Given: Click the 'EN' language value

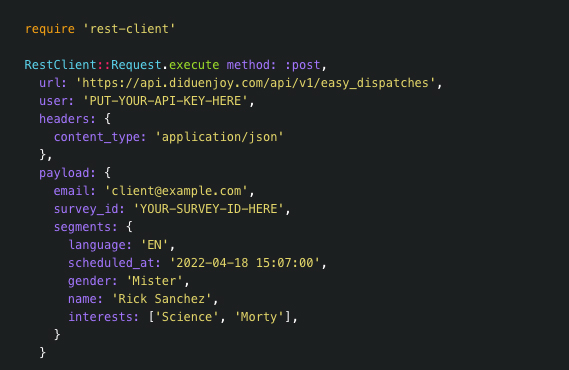Looking at the screenshot, I should point(154,245).
